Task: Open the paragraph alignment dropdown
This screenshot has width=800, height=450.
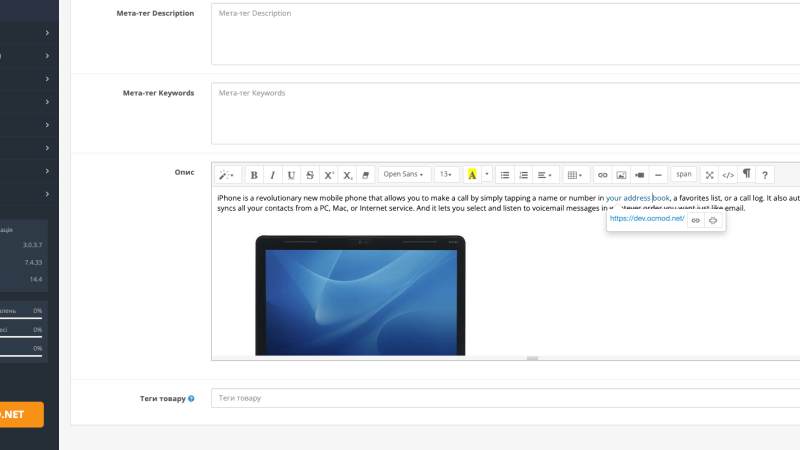Action: (545, 175)
